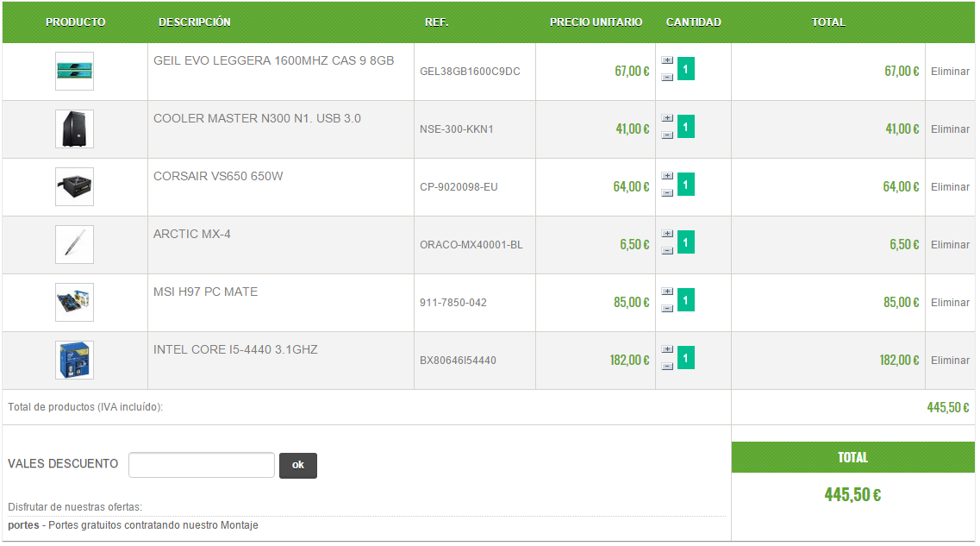Open the MSI H97 PC MATE thumbnail
Screen dimensions: 980x546
point(74,302)
